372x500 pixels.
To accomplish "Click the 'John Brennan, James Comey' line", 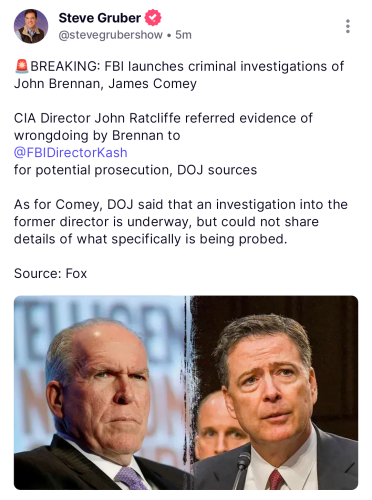I will point(105,83).
